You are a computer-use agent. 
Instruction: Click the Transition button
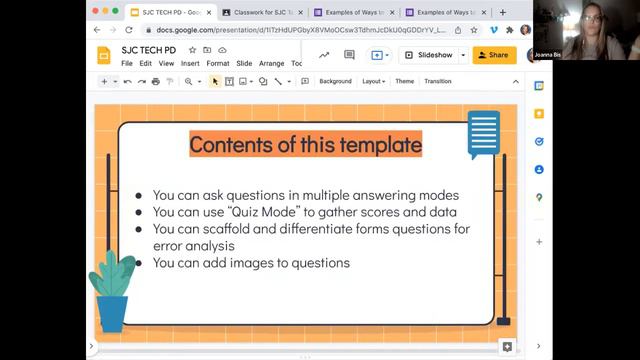coord(438,81)
